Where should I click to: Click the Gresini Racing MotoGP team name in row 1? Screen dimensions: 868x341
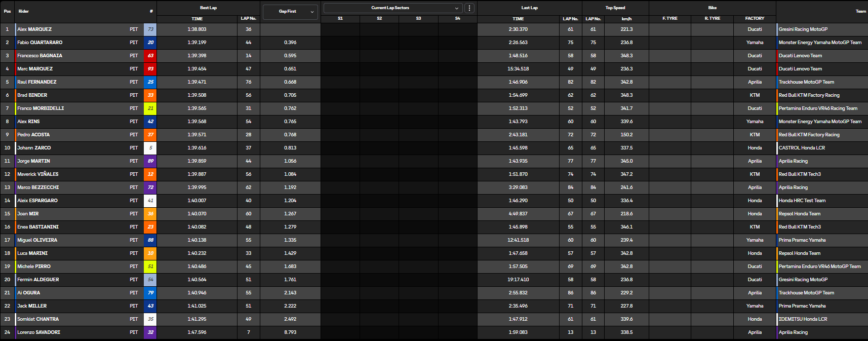pos(803,29)
